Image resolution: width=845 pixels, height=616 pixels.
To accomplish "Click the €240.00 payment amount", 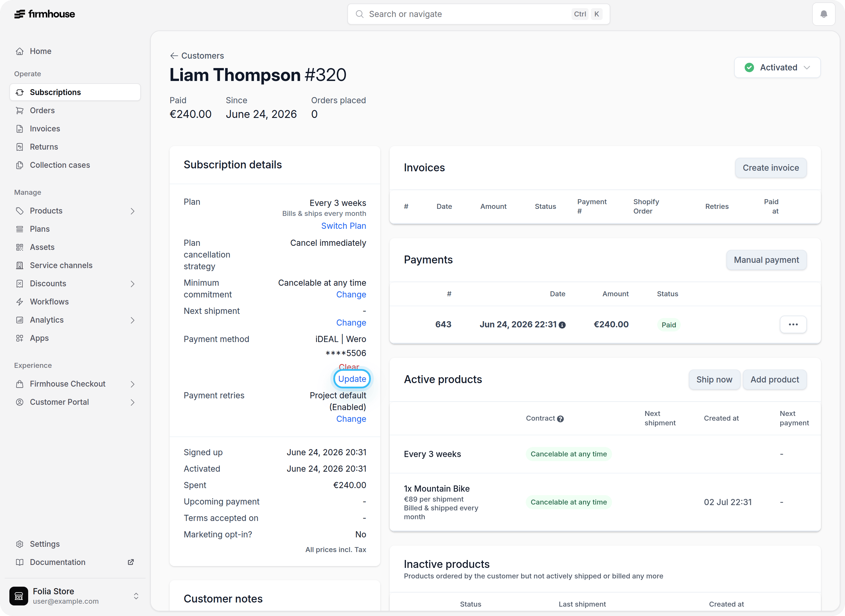I will [x=611, y=324].
